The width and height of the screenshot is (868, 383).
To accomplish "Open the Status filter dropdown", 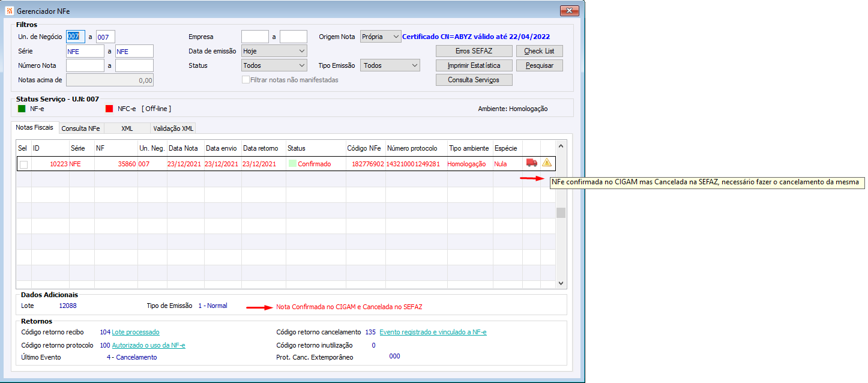I will coord(274,65).
